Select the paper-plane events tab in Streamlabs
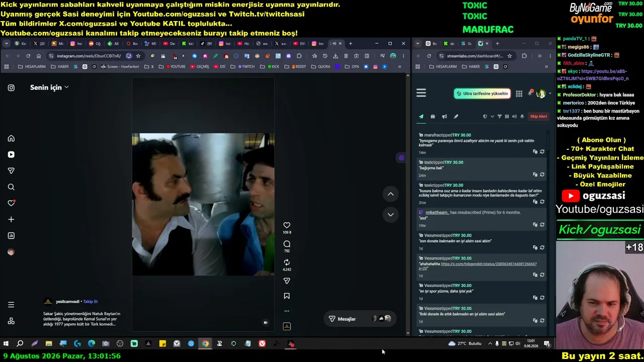 click(421, 117)
